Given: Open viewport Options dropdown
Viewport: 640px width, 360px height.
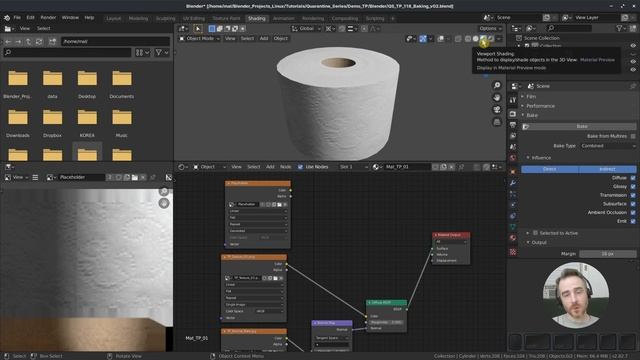Looking at the screenshot, I should pos(490,29).
